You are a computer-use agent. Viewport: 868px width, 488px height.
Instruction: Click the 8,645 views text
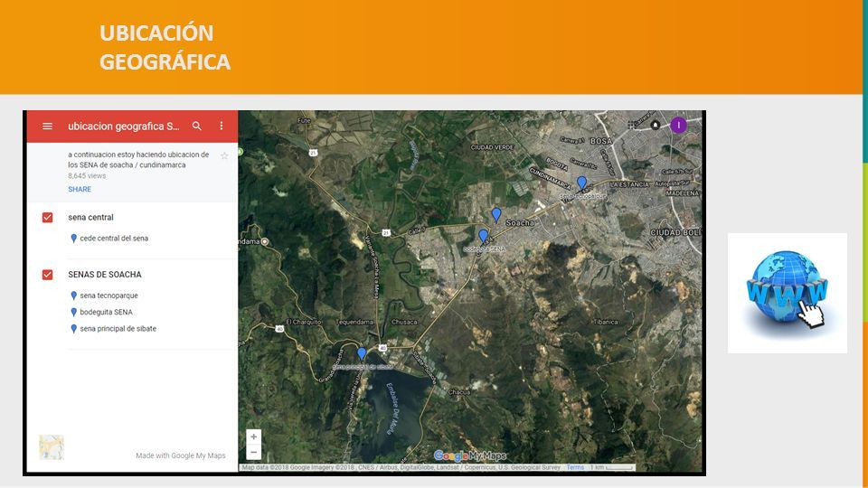click(87, 176)
